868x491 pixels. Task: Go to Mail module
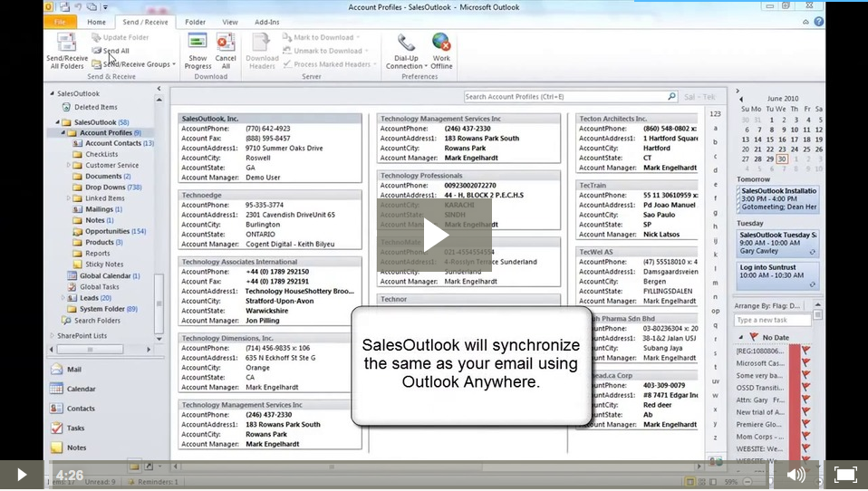pos(74,370)
